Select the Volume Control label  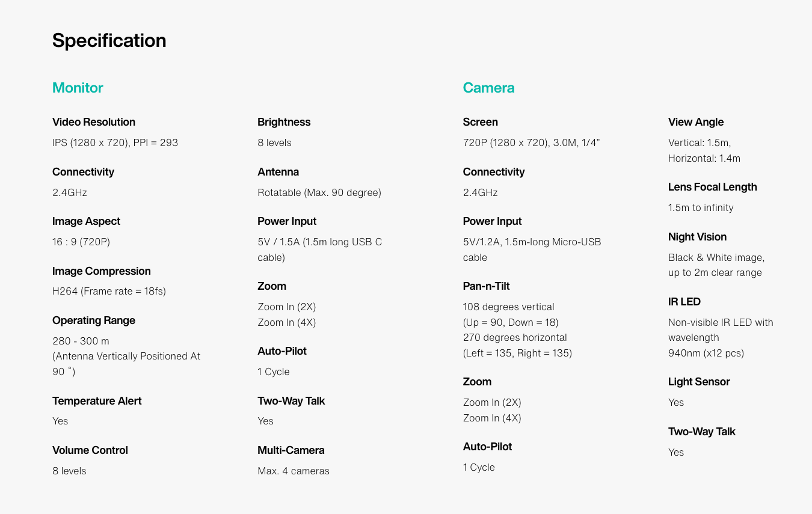tap(90, 450)
